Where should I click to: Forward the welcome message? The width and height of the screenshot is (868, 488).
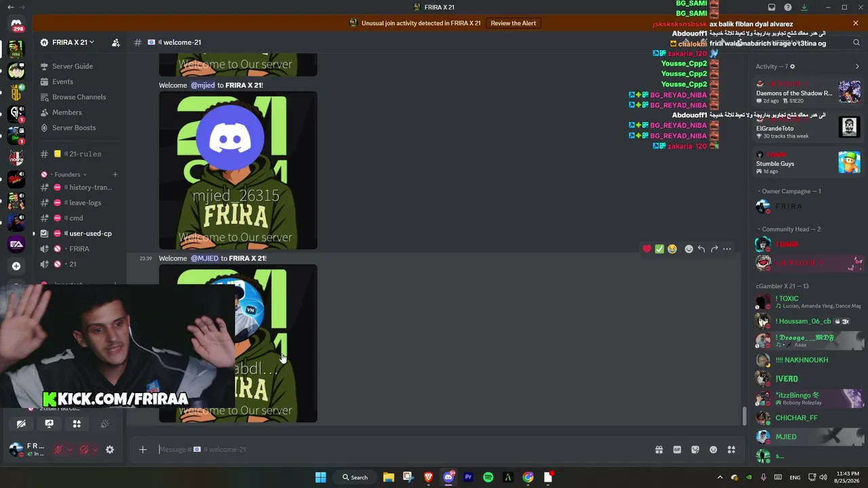pyautogui.click(x=714, y=249)
